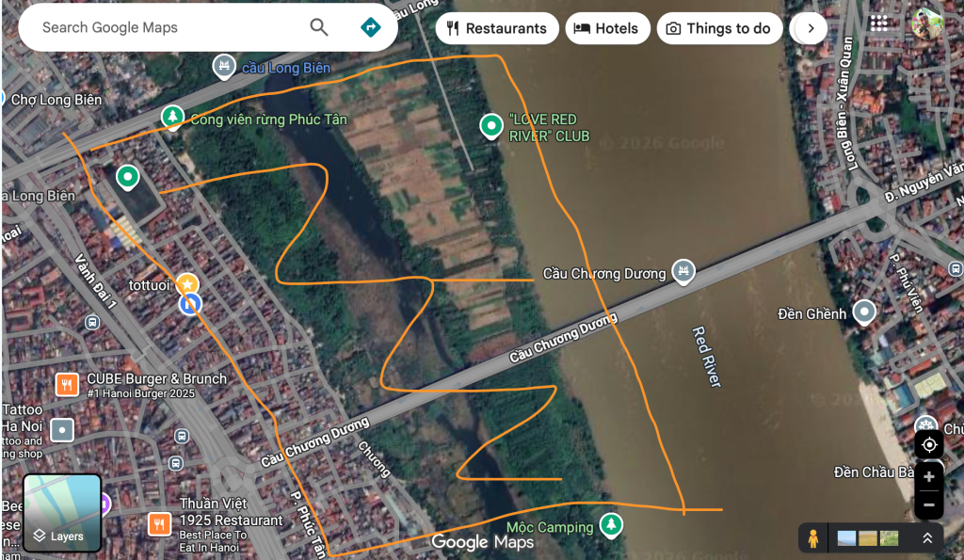
Task: Zoom out with the minus button
Action: click(x=929, y=505)
